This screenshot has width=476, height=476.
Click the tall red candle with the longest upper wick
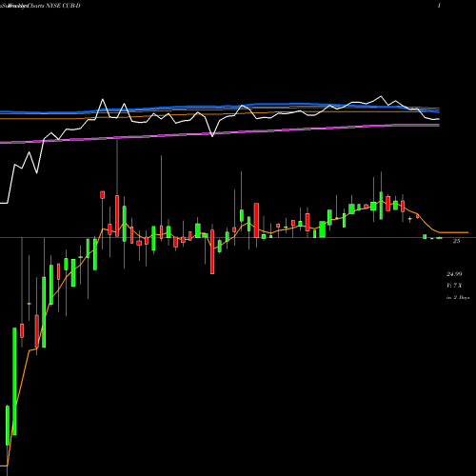coord(117,216)
